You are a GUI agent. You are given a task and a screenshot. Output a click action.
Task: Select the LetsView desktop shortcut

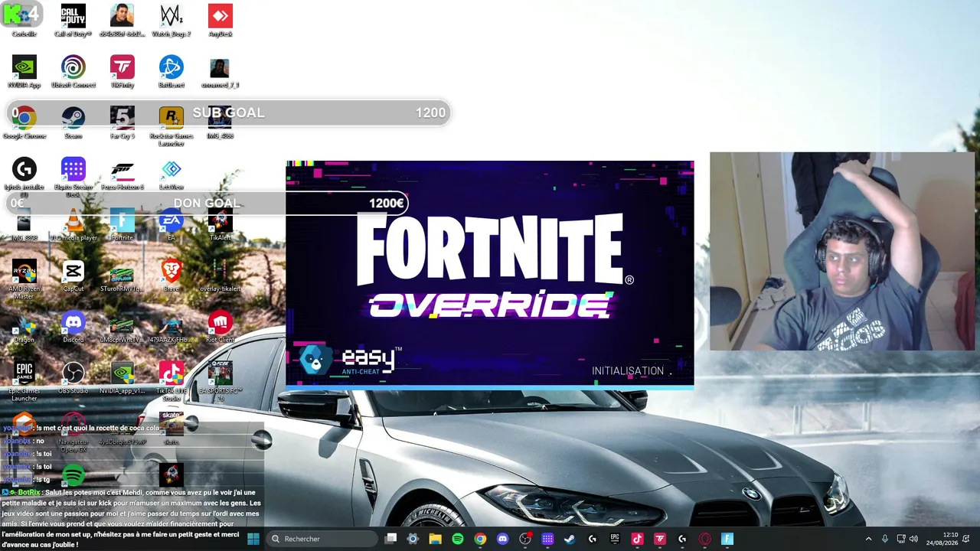coord(171,174)
